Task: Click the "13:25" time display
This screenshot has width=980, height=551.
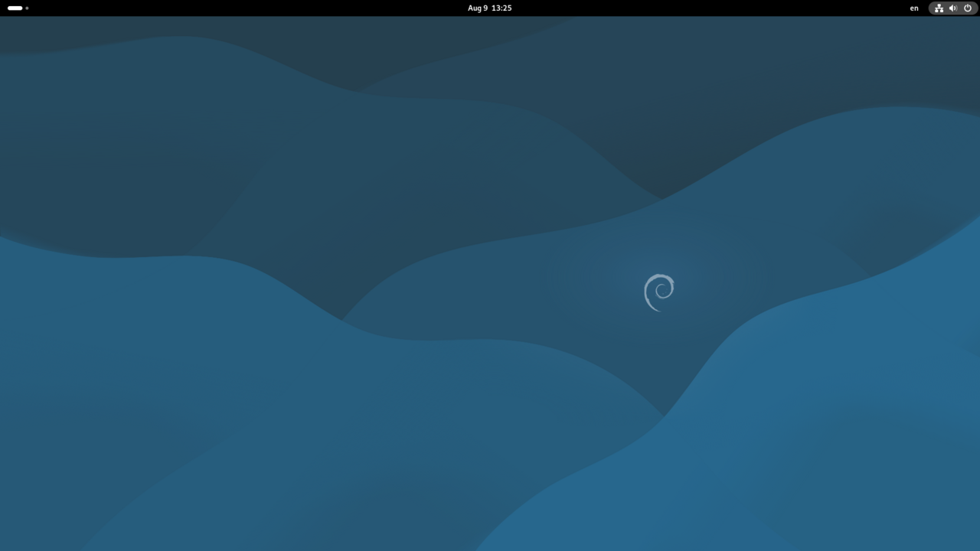Action: 501,8
